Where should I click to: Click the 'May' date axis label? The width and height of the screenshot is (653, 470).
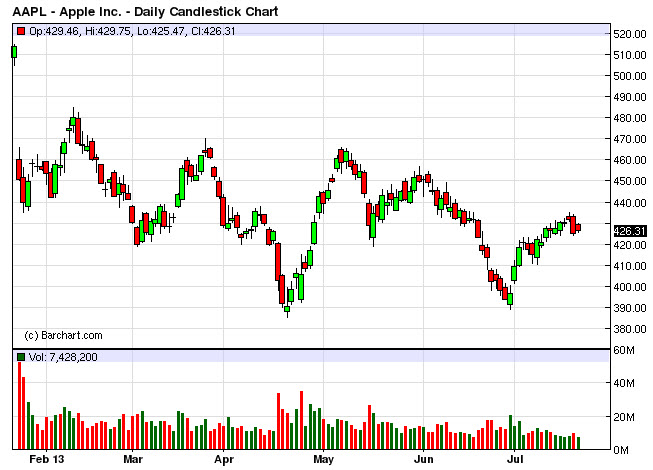[x=324, y=459]
